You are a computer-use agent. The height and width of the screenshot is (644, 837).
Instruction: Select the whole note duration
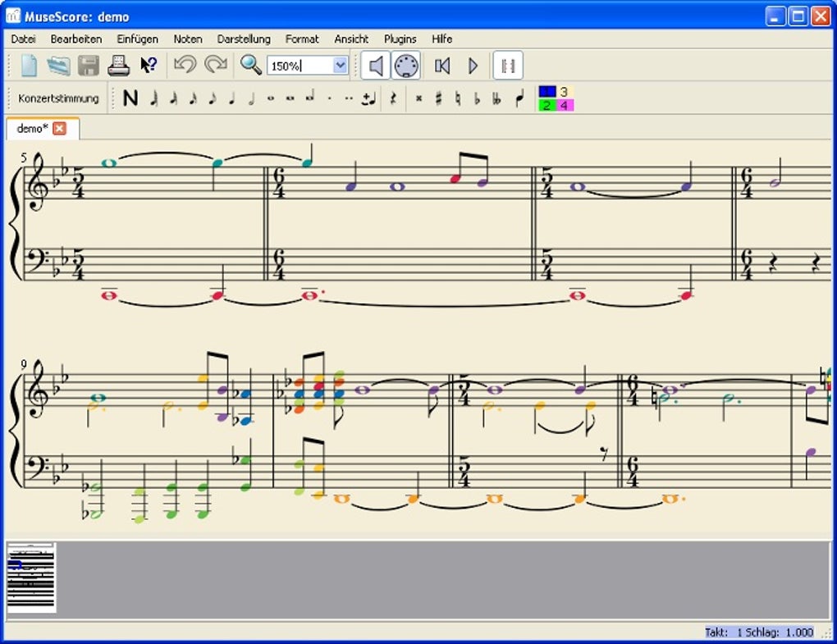coord(271,98)
